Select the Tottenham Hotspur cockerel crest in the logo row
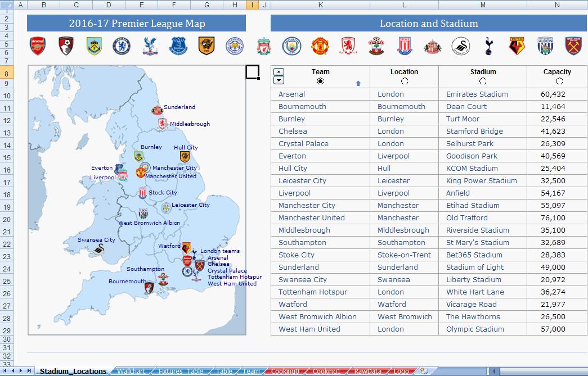This screenshot has width=588, height=376. point(488,46)
